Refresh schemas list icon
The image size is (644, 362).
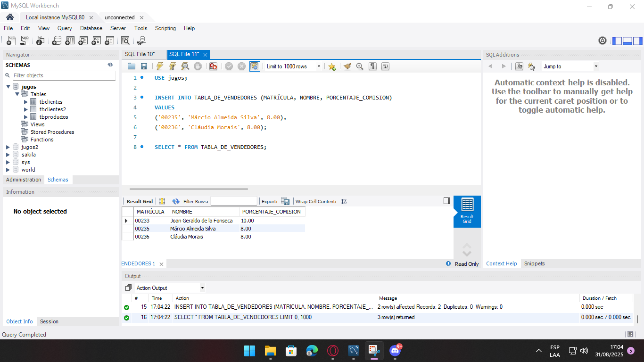pos(110,65)
